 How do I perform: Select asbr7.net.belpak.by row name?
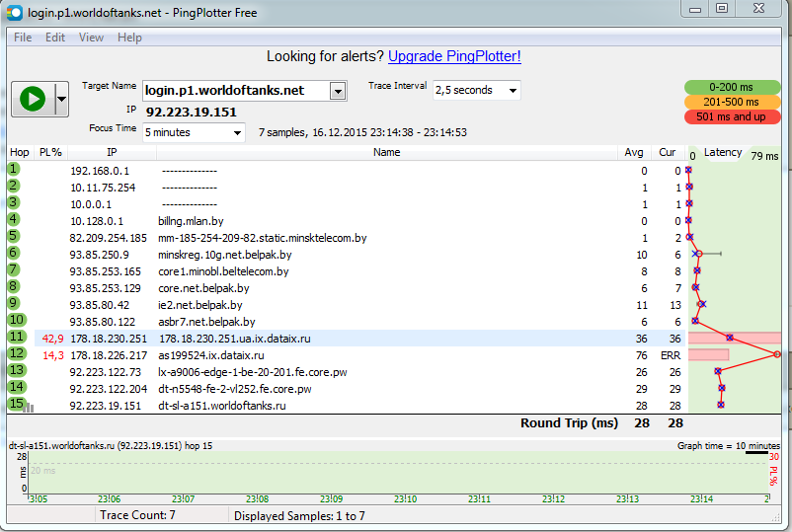coord(206,322)
